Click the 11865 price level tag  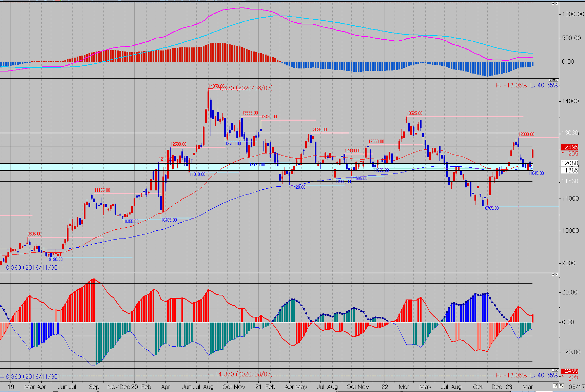point(570,170)
